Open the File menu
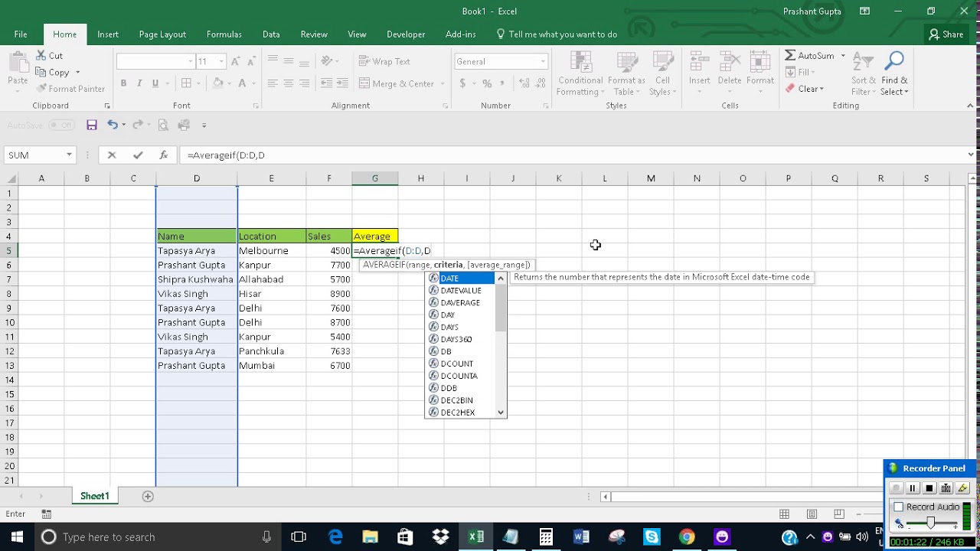This screenshot has height=551, width=980. pyautogui.click(x=21, y=34)
